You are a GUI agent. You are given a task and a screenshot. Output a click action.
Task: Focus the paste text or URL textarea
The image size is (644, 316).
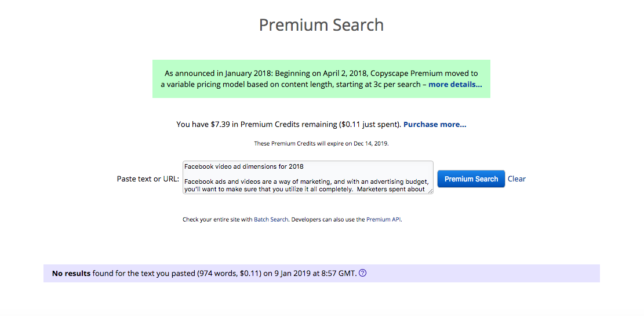click(308, 177)
